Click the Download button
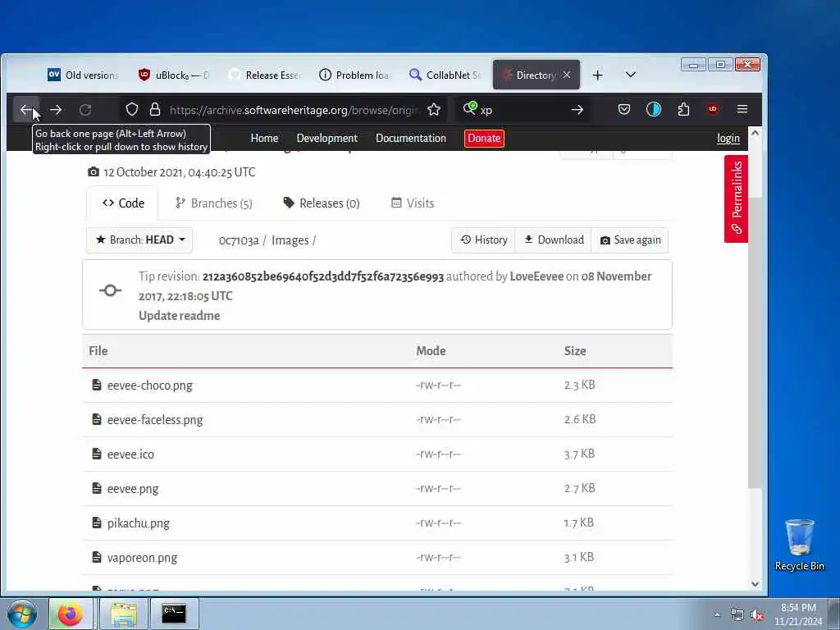The width and height of the screenshot is (840, 630). (554, 240)
